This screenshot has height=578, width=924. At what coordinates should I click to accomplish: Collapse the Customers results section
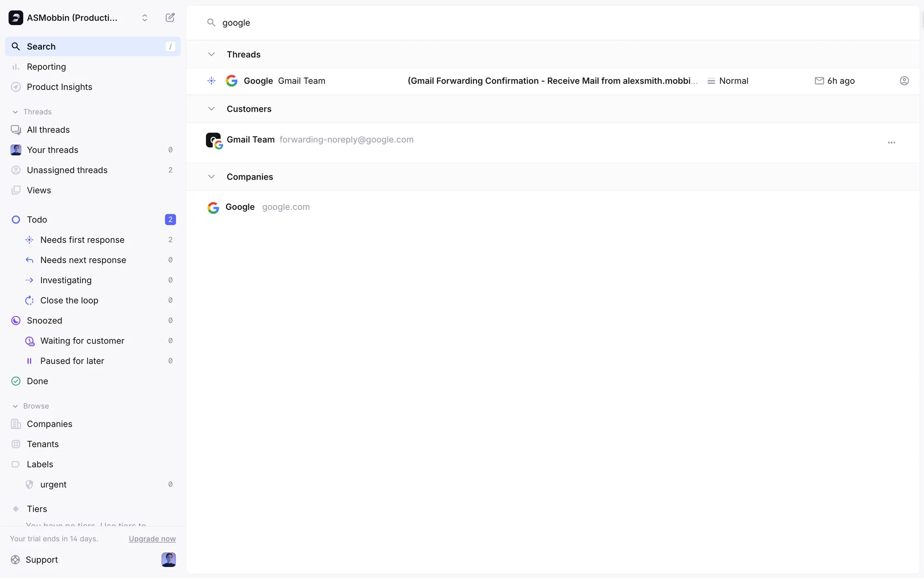tap(211, 109)
